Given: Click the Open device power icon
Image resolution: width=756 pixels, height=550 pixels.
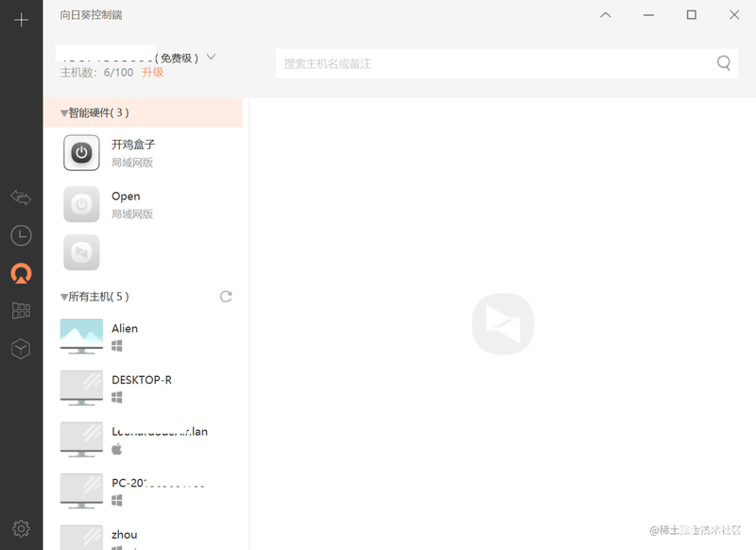Looking at the screenshot, I should (81, 204).
